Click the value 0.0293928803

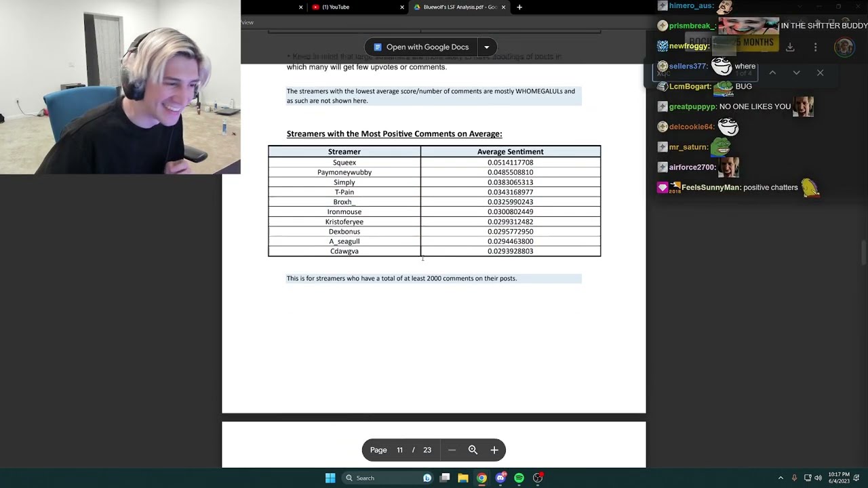tap(510, 251)
